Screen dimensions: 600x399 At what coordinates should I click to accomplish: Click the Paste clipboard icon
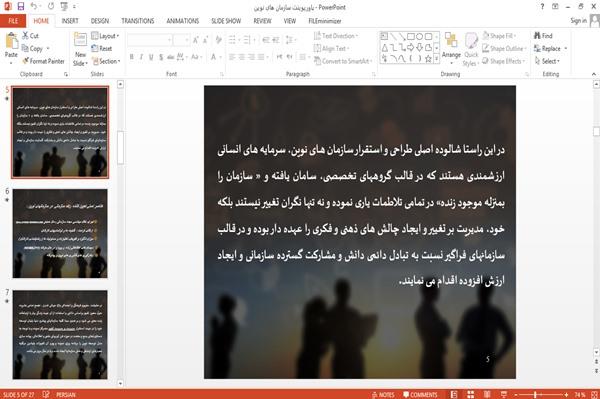click(x=11, y=41)
